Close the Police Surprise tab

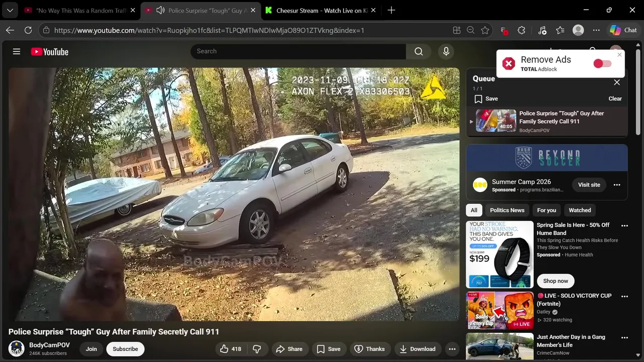(x=252, y=10)
